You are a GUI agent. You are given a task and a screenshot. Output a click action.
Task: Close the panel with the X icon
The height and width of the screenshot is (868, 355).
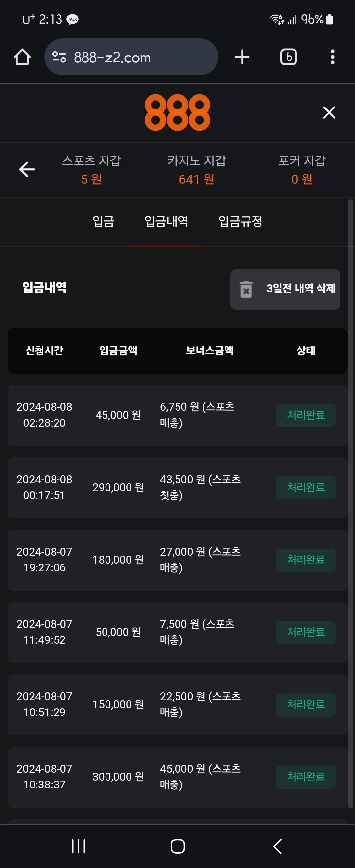tap(329, 112)
